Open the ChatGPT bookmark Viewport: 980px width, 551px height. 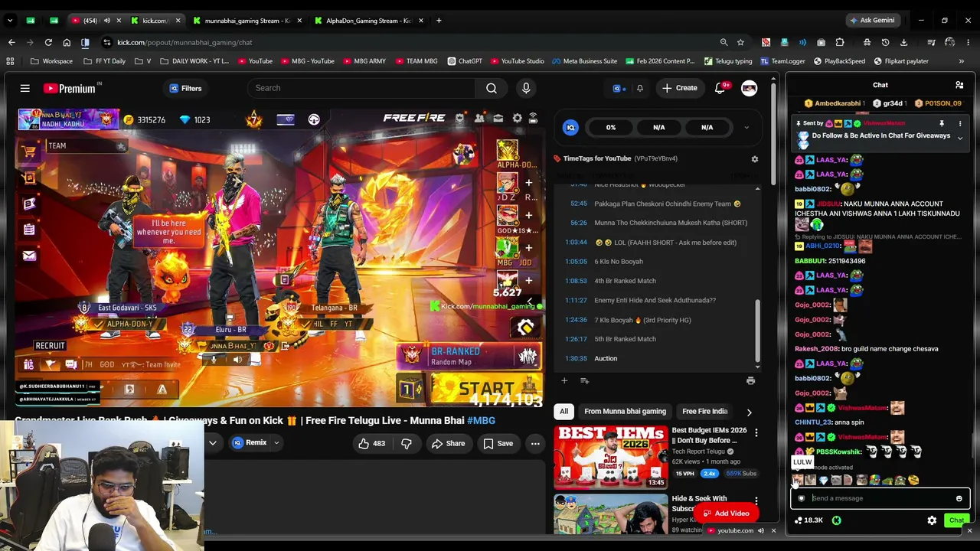pos(465,61)
